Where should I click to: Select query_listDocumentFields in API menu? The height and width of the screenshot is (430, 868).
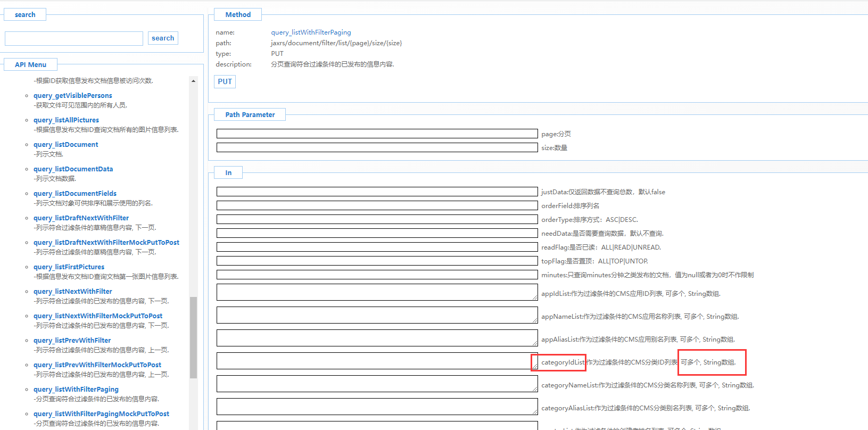pos(75,194)
